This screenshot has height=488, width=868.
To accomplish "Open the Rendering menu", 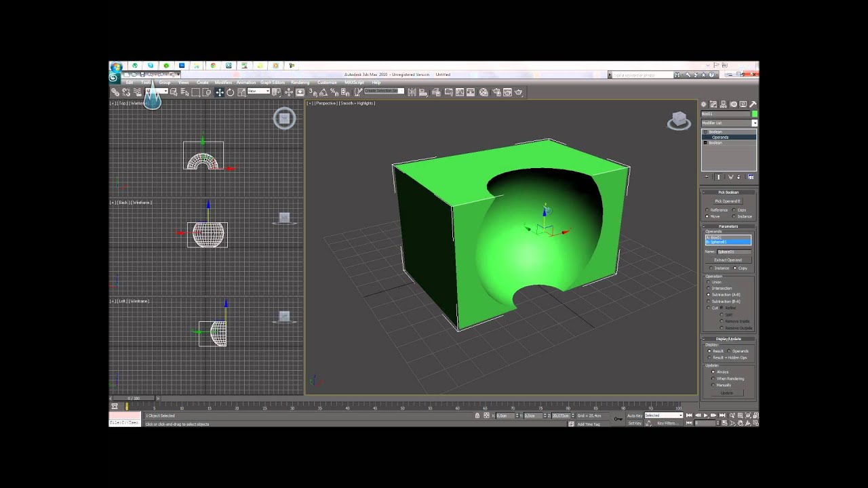I will pos(300,83).
